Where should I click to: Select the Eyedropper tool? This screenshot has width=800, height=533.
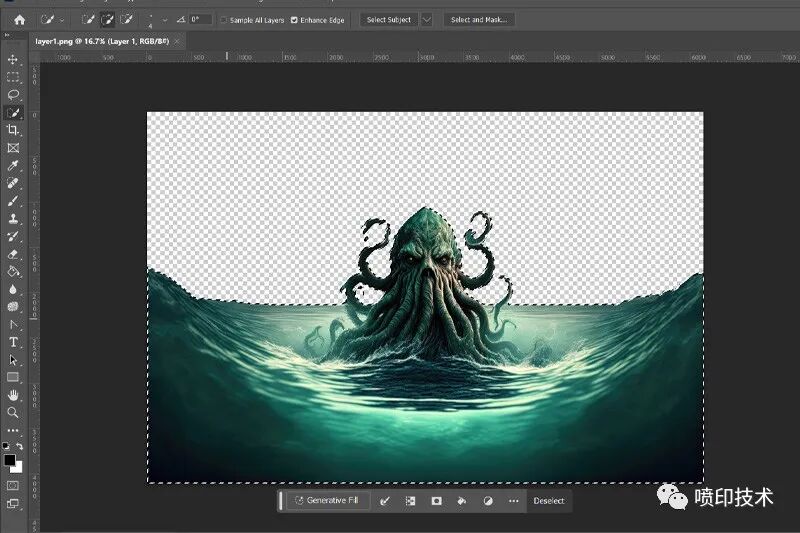point(13,165)
